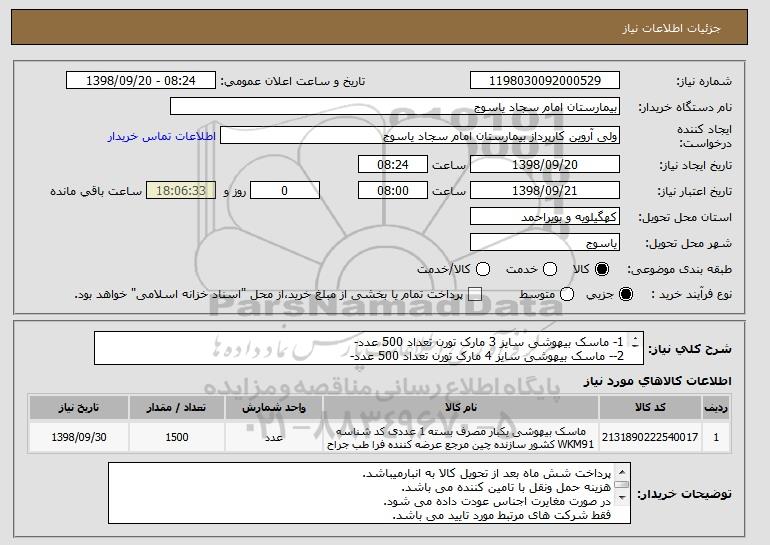
Task: Click the buyer notes scrollbar thumb
Action: click(622, 485)
